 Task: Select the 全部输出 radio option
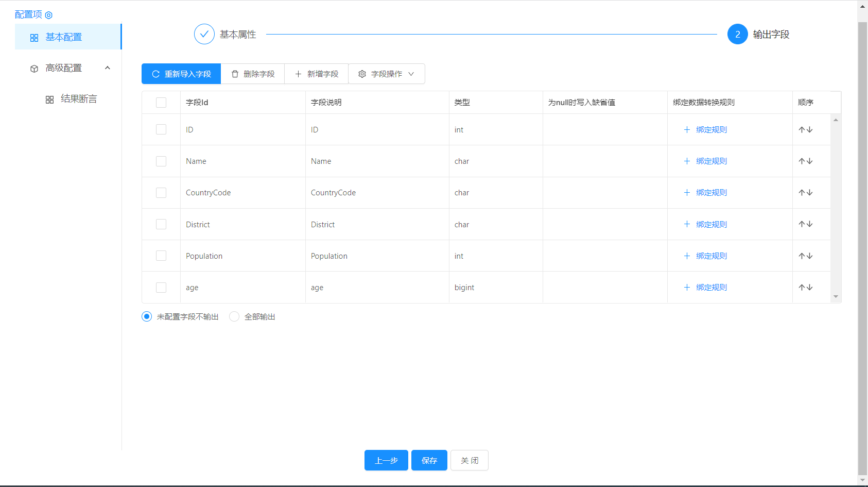pyautogui.click(x=234, y=317)
